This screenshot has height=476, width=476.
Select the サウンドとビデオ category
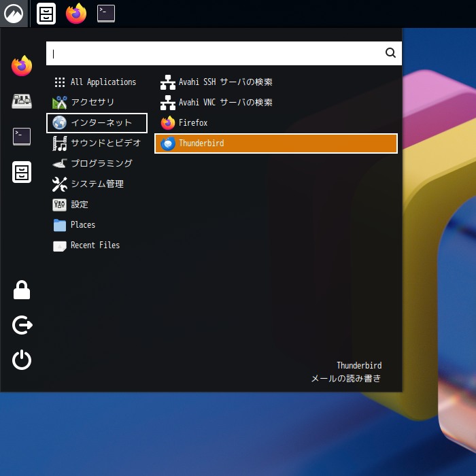[x=97, y=143]
